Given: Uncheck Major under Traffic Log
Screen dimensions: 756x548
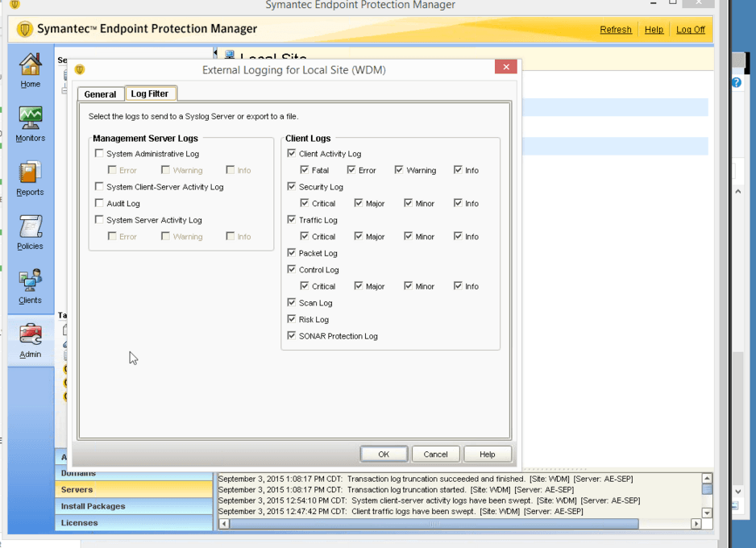Looking at the screenshot, I should tap(358, 236).
